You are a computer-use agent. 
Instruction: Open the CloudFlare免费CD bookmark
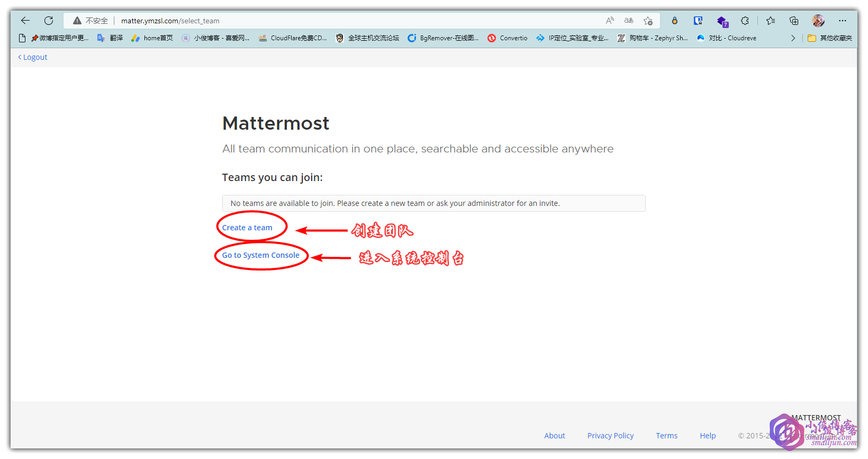(293, 38)
